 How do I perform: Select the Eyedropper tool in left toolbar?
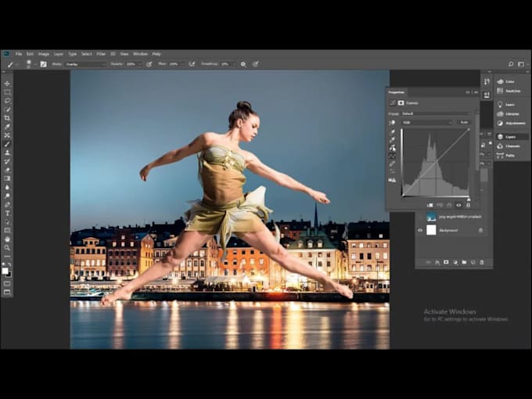click(x=7, y=127)
